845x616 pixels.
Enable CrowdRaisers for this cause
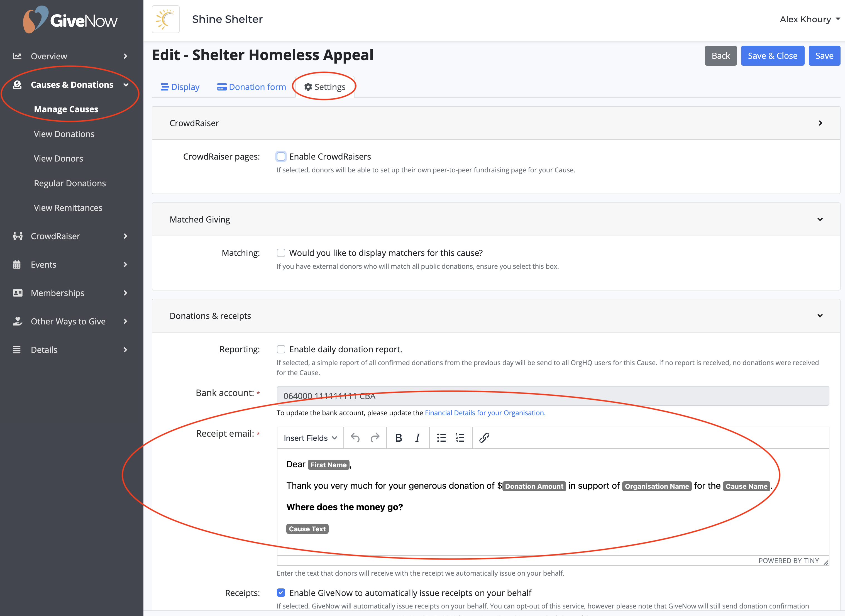(x=281, y=156)
